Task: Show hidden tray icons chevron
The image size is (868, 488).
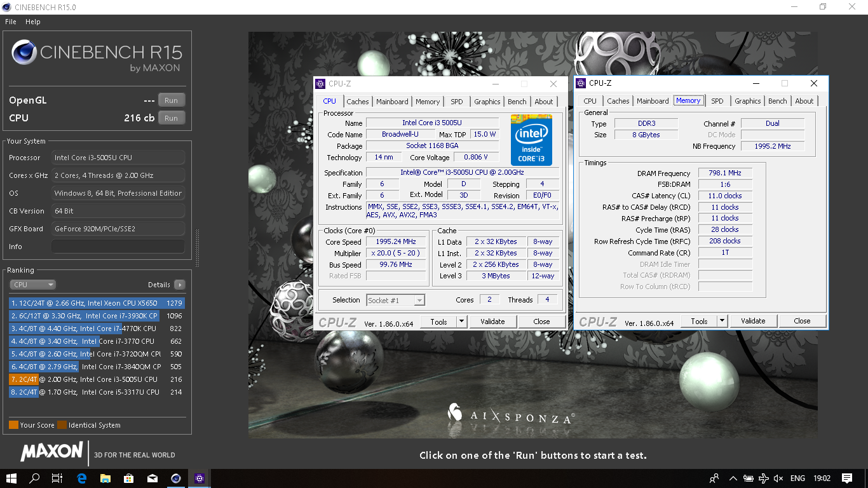Action: (x=733, y=478)
